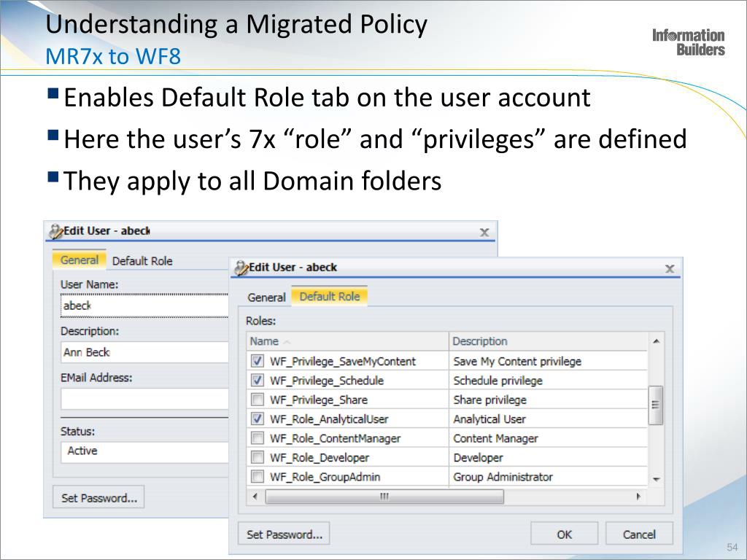Enable WF_Privilege_Share checkbox
Viewport: 747px width, 560px height.
(258, 399)
